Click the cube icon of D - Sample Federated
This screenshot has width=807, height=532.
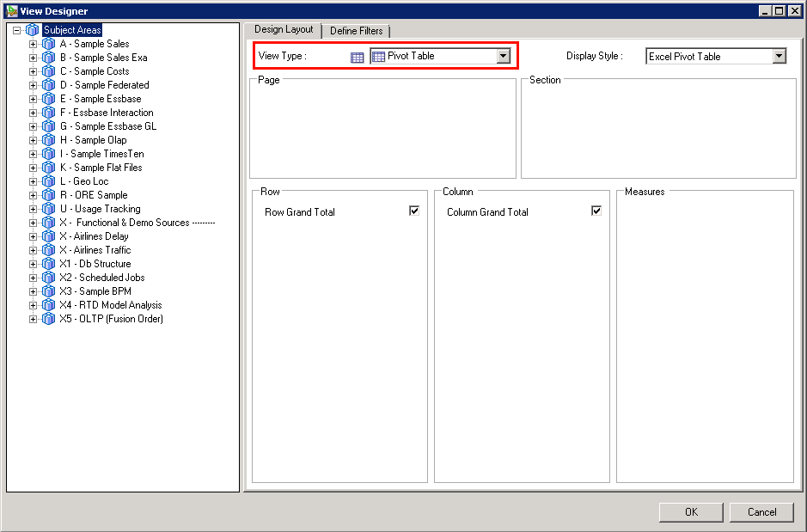tap(48, 85)
